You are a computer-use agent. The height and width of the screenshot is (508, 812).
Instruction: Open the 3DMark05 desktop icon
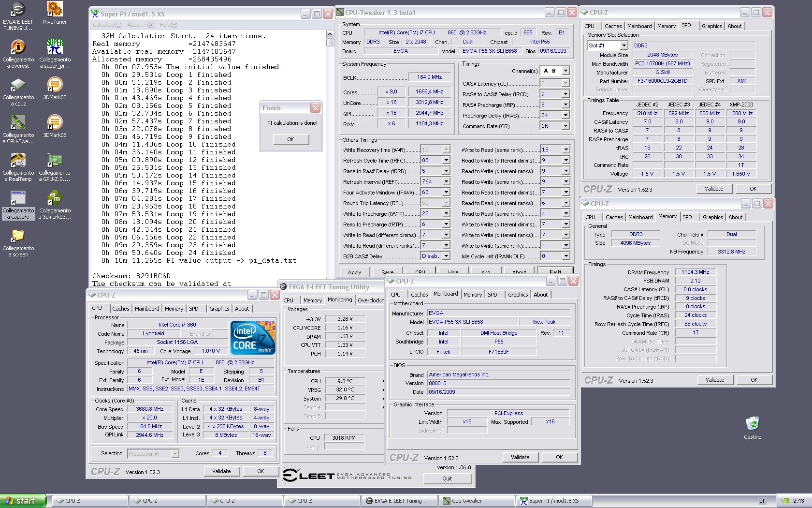click(x=55, y=89)
